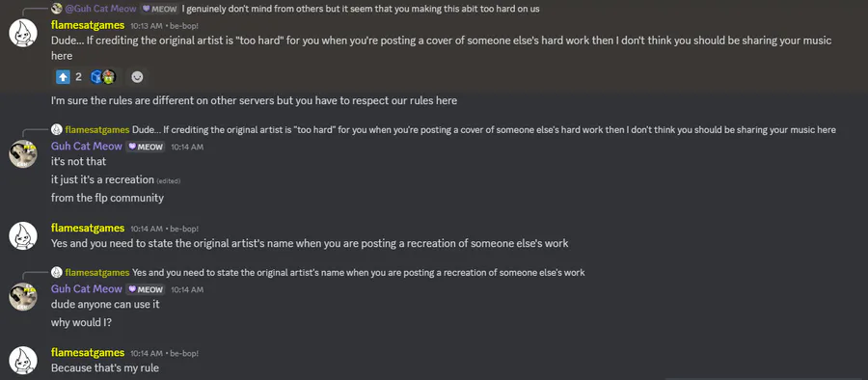The image size is (868, 380).
Task: Select flamesatgames username above "Because that's my rule"
Action: click(x=88, y=352)
